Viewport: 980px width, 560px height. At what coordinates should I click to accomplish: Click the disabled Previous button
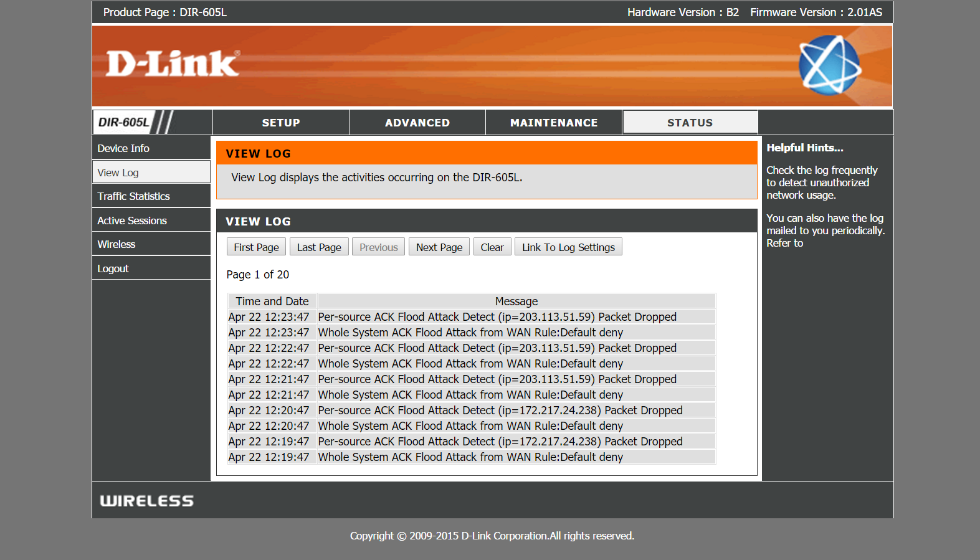378,247
